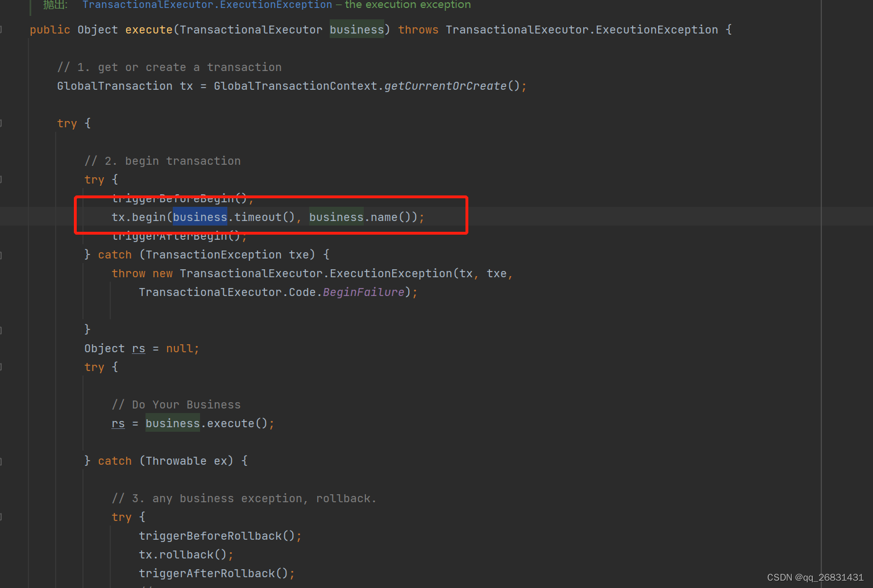Click the 'new' keyword
Image resolution: width=873 pixels, height=588 pixels.
click(x=163, y=273)
